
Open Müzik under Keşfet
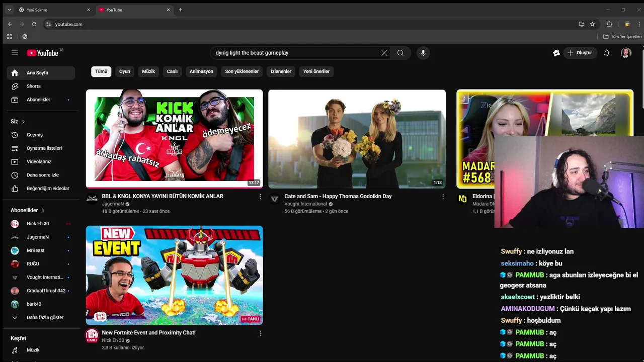coord(41,350)
